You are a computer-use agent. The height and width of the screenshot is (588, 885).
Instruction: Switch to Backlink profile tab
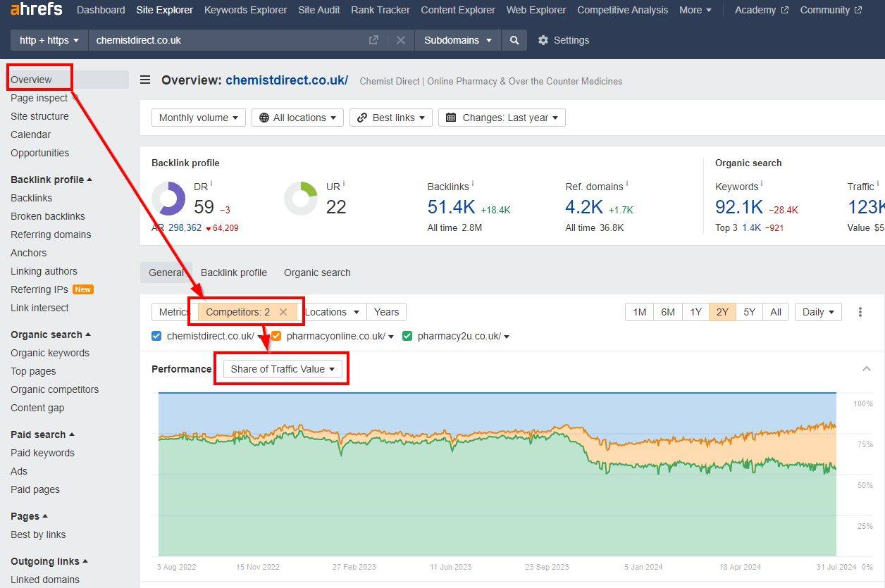tap(234, 273)
